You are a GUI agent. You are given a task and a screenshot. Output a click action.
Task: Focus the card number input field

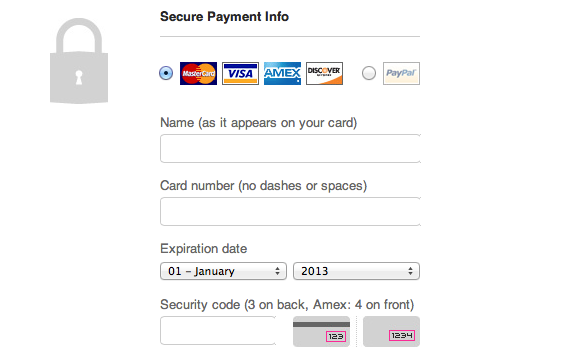[291, 212]
